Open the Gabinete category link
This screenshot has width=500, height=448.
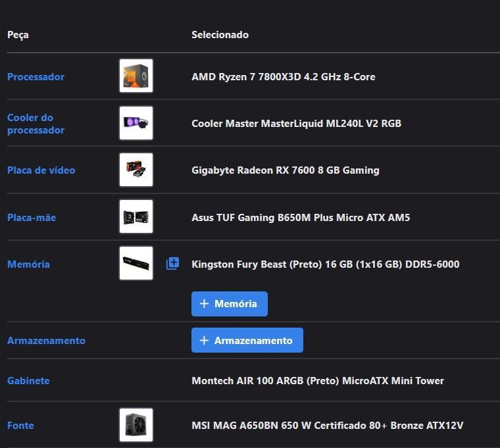pos(28,380)
